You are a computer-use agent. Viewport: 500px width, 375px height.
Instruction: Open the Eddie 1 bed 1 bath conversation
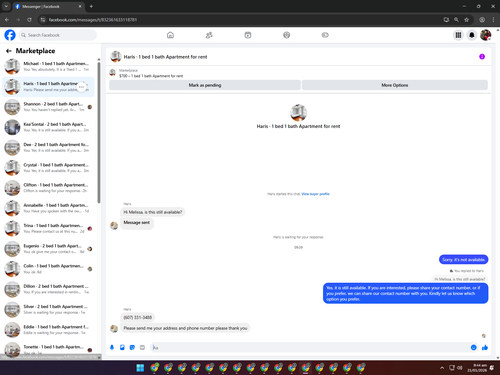click(48, 330)
